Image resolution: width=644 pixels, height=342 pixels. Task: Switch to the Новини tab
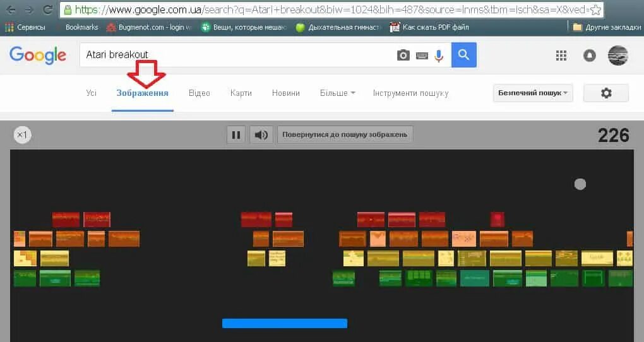286,93
